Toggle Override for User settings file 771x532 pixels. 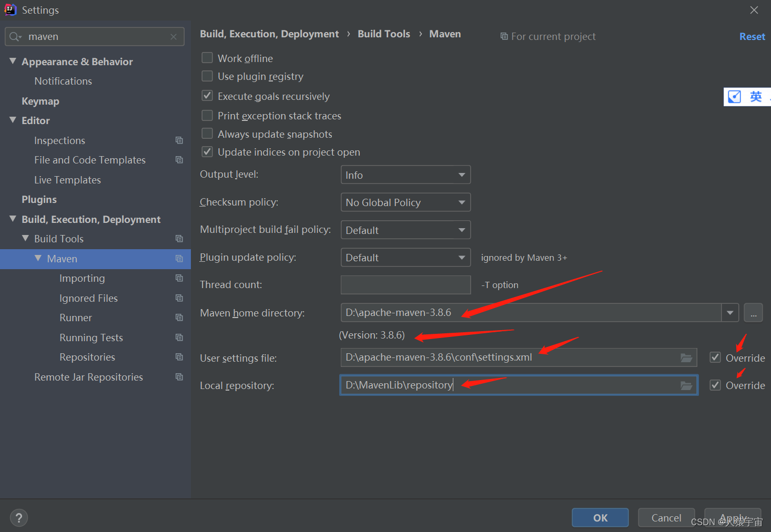715,357
